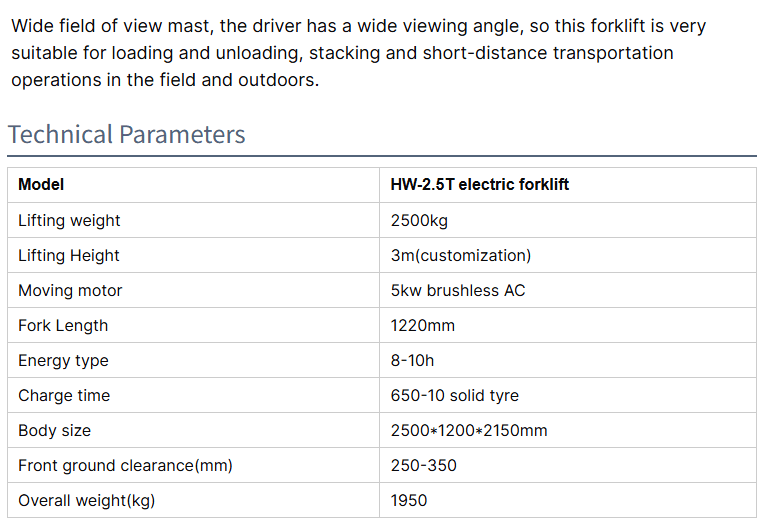Select the Lifting Height label

click(69, 255)
